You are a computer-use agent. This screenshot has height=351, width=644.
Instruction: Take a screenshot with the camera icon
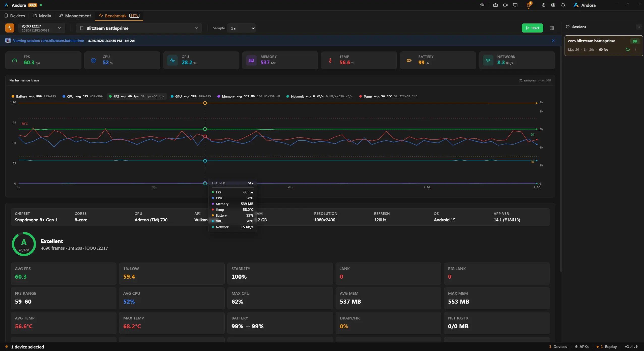(x=495, y=5)
